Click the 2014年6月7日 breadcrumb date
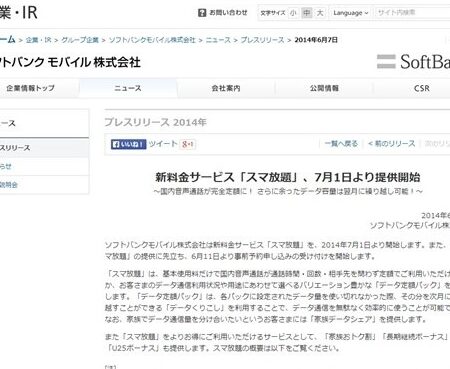Viewport: 450px width, 369px height. point(316,40)
